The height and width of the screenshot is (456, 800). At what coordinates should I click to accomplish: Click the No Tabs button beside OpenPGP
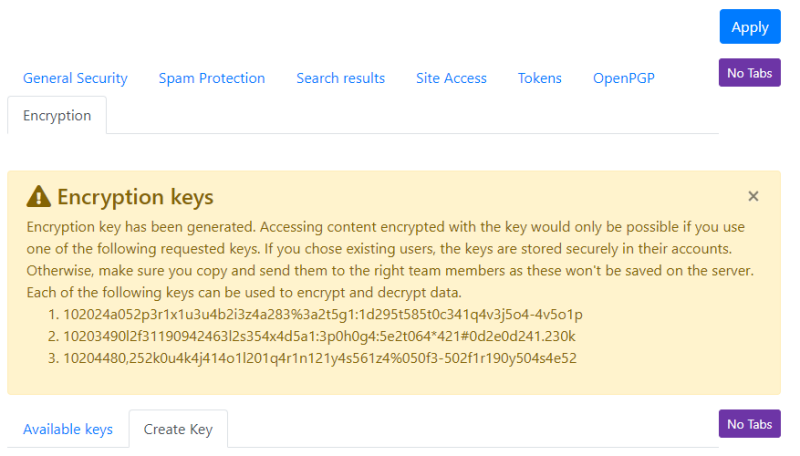tap(749, 72)
